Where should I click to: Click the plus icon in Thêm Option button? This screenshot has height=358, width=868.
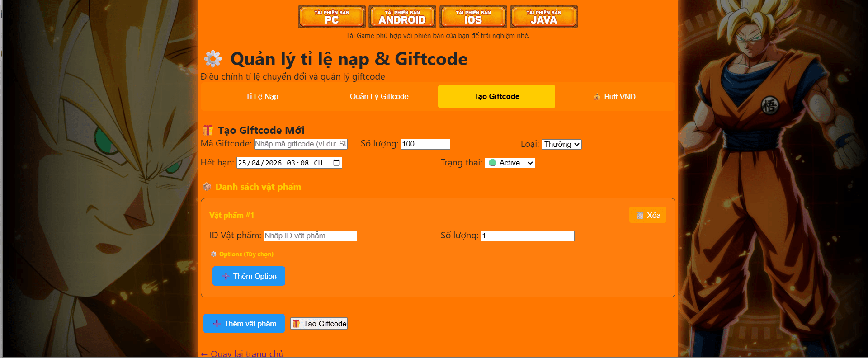(x=226, y=276)
